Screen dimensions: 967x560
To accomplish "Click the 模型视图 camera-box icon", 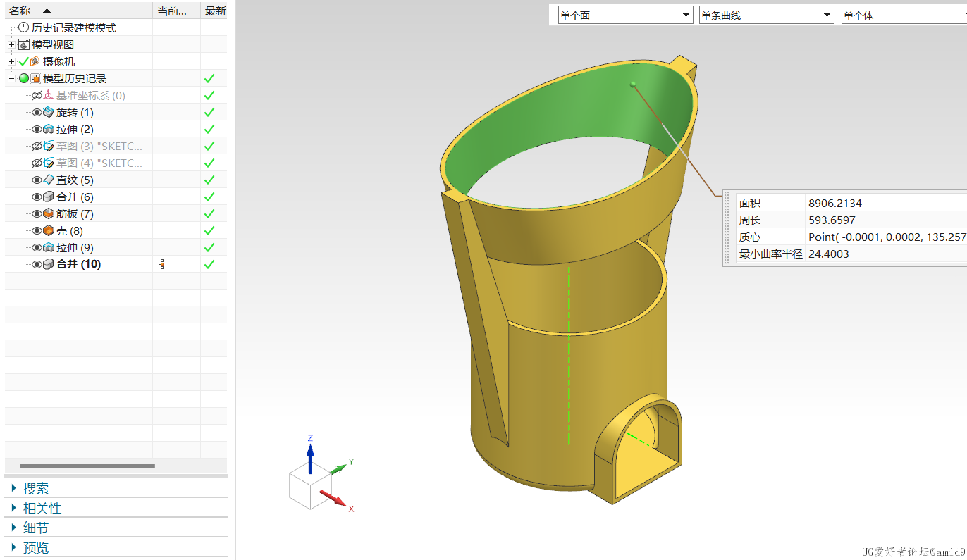I will 24,44.
